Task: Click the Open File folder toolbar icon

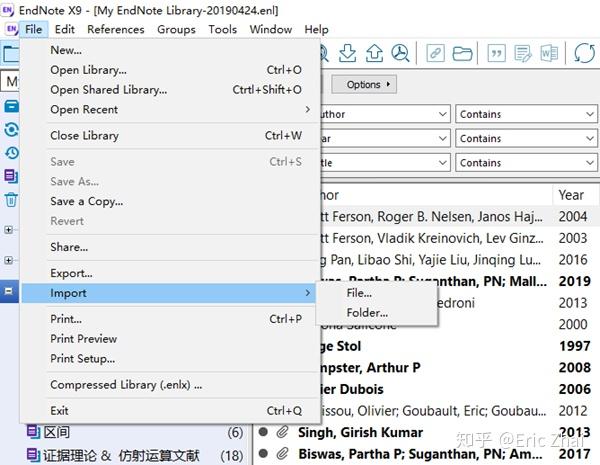Action: click(462, 53)
